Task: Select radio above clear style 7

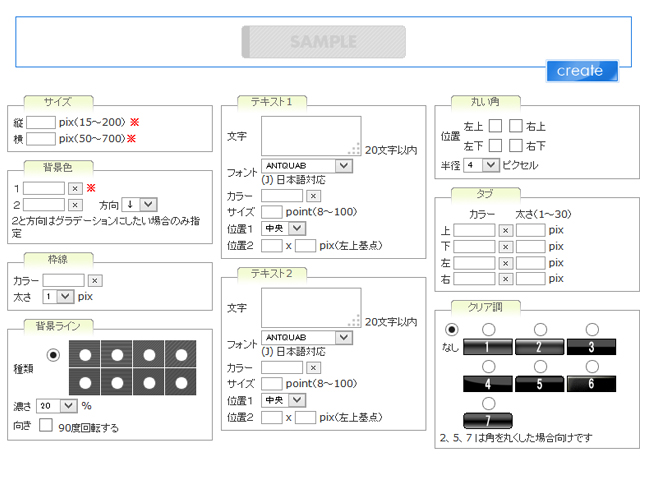Action: click(x=489, y=404)
